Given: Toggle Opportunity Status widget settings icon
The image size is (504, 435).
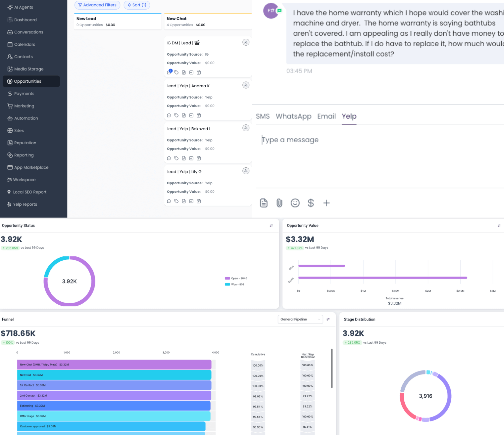Looking at the screenshot, I should (271, 226).
